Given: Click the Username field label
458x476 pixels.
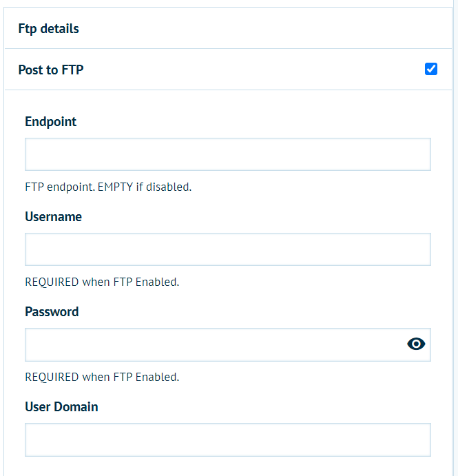Looking at the screenshot, I should tap(53, 217).
